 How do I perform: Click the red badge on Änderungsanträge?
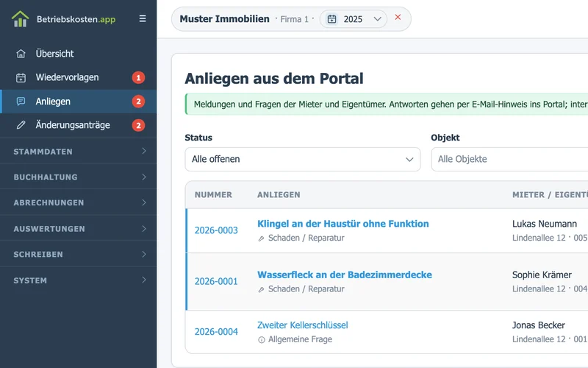(138, 125)
